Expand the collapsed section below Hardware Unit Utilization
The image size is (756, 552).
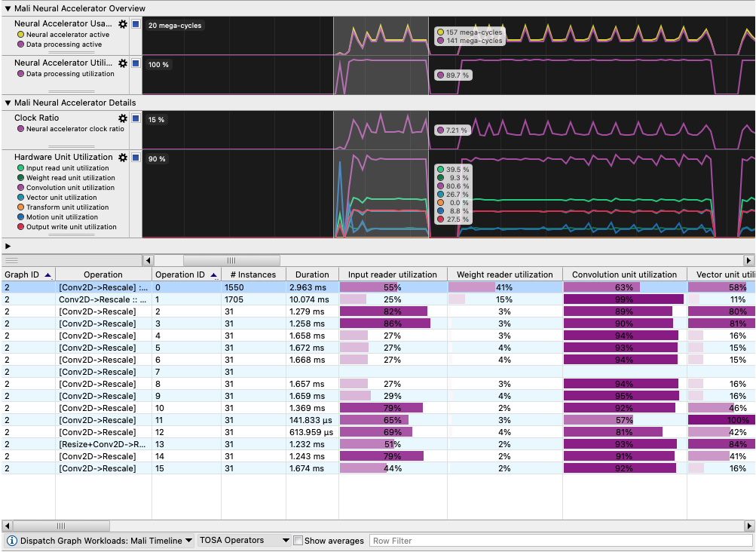click(8, 246)
